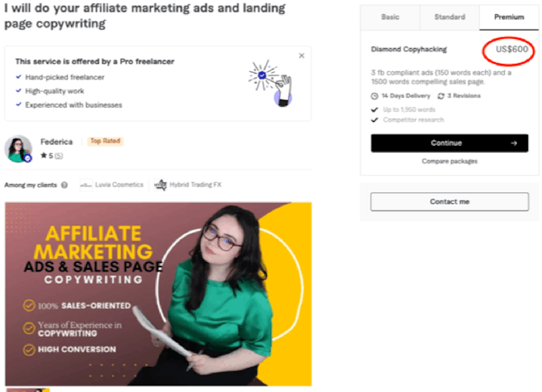
Task: Click the 3 Revisions refresh icon
Action: [441, 96]
